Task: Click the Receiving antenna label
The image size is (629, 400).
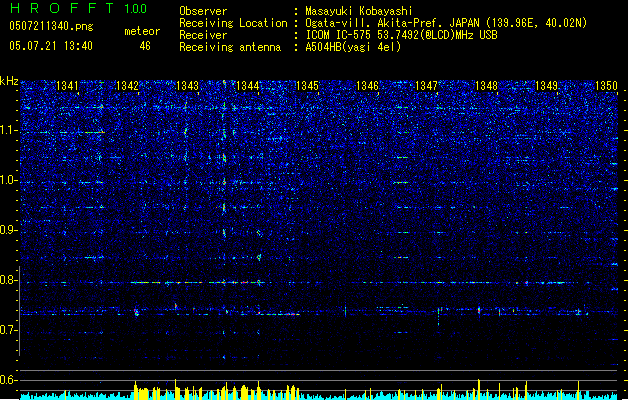Action: (230, 47)
